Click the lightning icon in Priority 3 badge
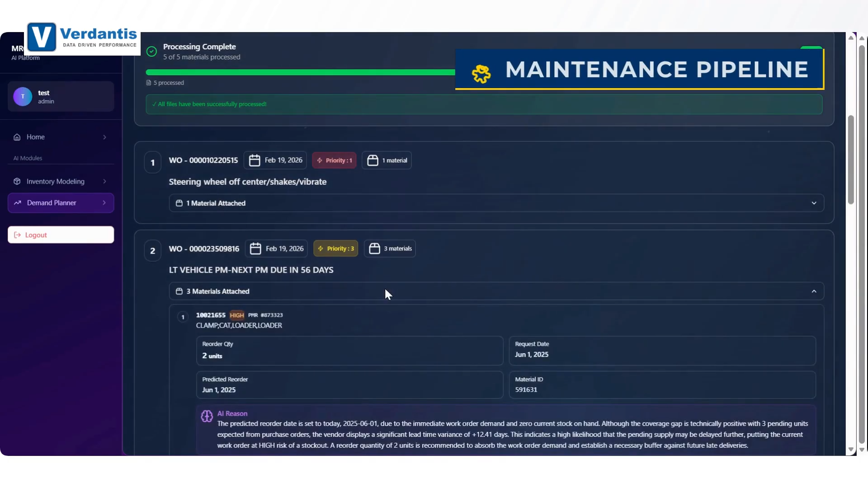868x488 pixels. pyautogui.click(x=321, y=249)
